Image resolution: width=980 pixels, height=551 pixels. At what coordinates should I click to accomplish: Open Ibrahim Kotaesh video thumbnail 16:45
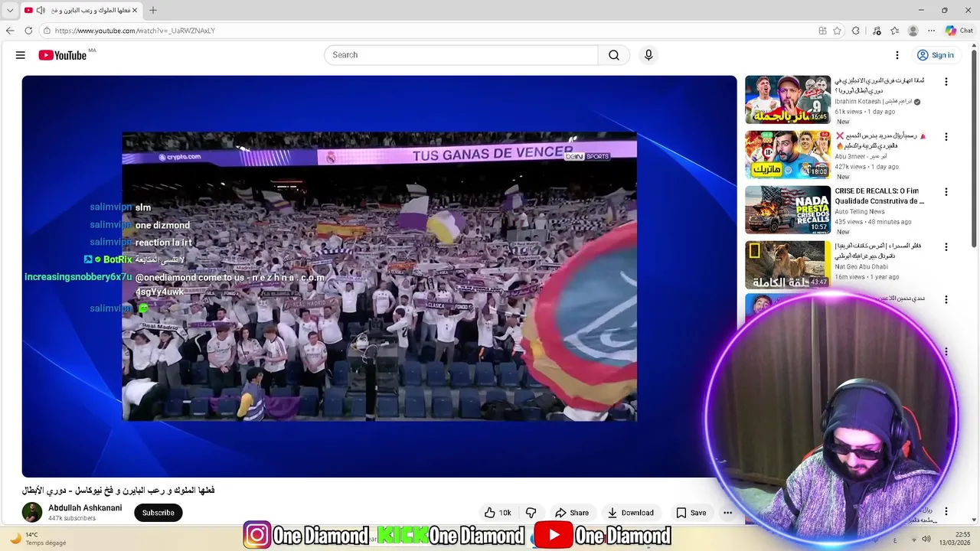(x=788, y=99)
